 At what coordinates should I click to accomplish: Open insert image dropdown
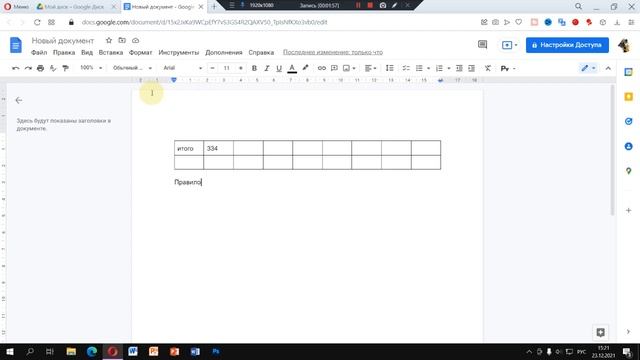coord(349,68)
